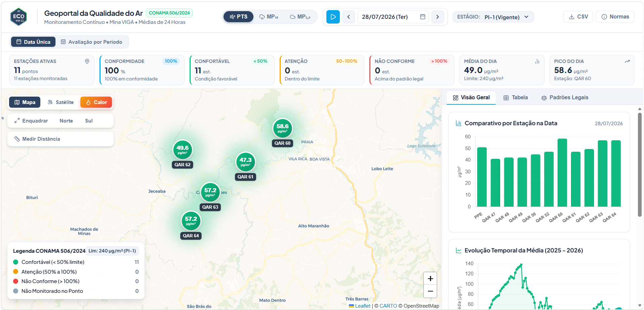Switch to Satélite base layer
Viewport: 644px width, 310px height.
click(x=61, y=102)
